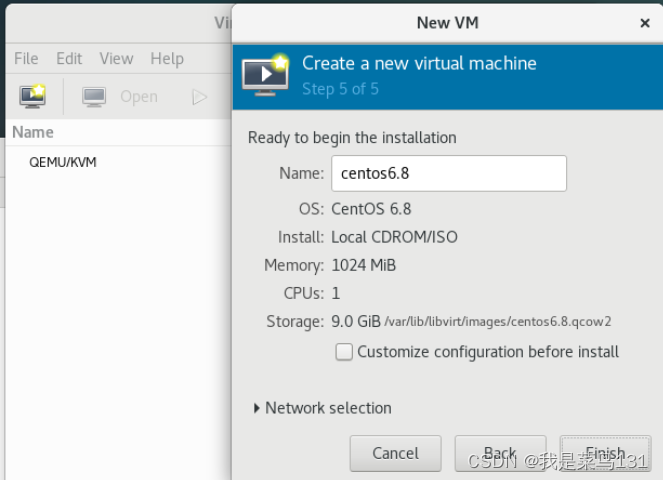Click the Cancel button
Viewport: 663px width, 480px height.
(x=395, y=453)
